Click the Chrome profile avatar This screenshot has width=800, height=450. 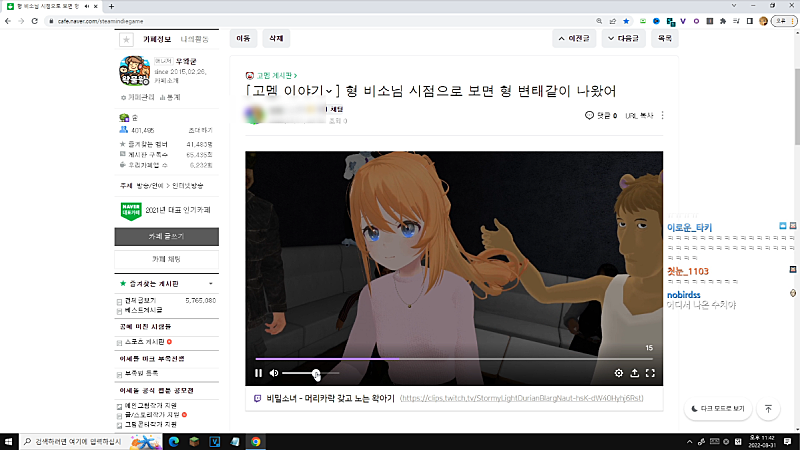click(x=763, y=21)
